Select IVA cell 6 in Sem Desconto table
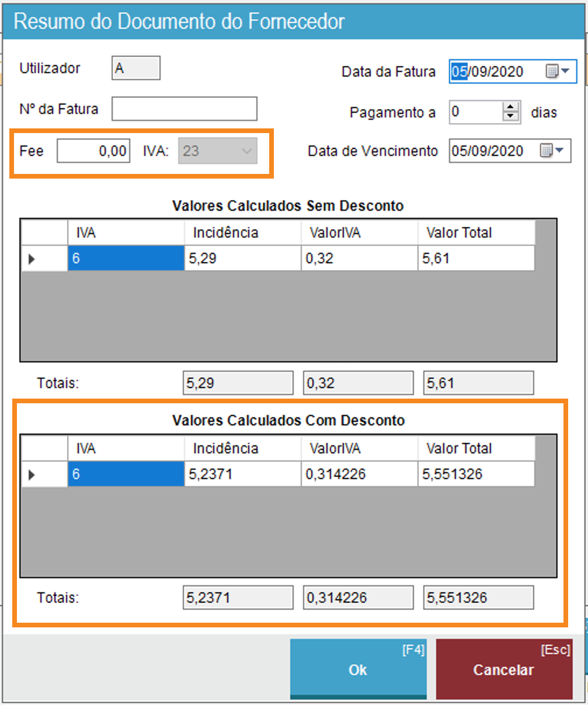This screenshot has height=705, width=588. coord(126,259)
